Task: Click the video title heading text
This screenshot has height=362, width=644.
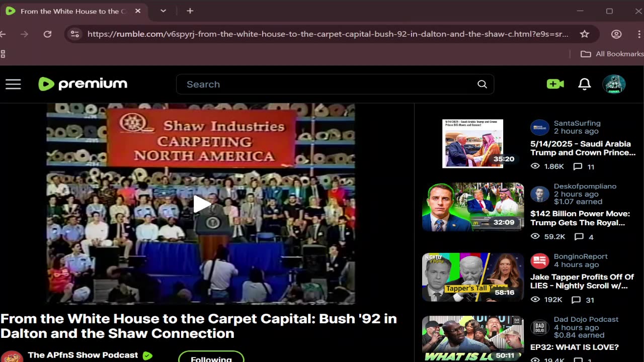Action: pyautogui.click(x=199, y=326)
